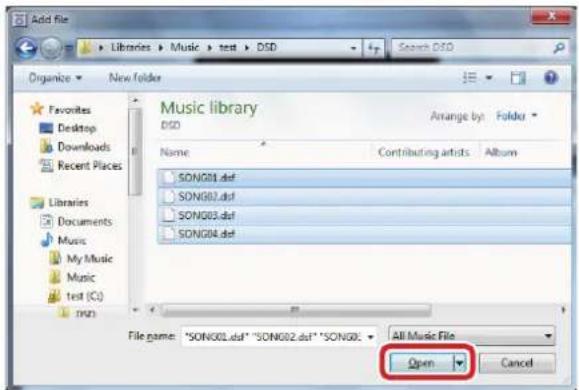Select the SONG02.dsf file name
This screenshot has height=390, width=579.
click(x=207, y=196)
